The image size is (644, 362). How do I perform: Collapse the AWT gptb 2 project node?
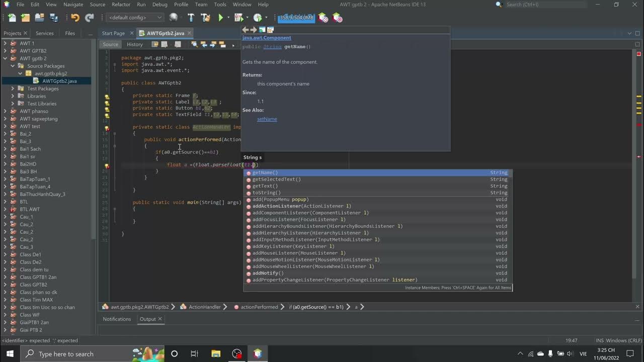(6, 58)
